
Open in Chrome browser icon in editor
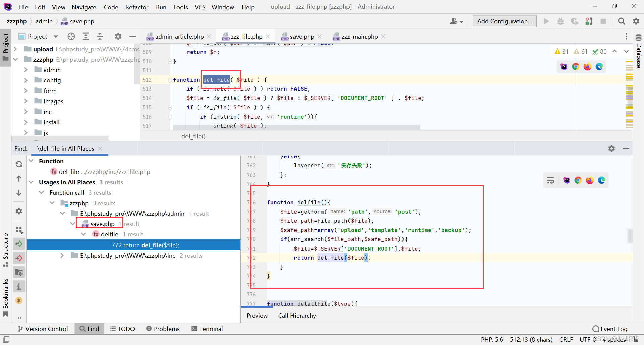pos(576,67)
